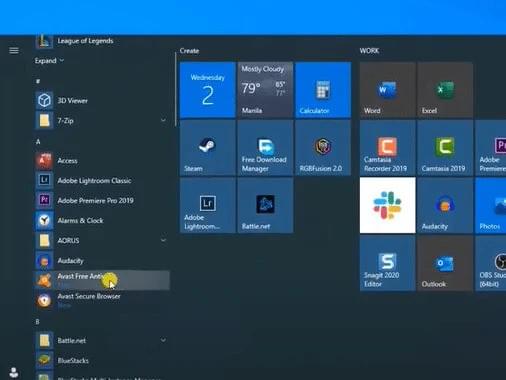Open Alarms & Clock app

point(102,220)
